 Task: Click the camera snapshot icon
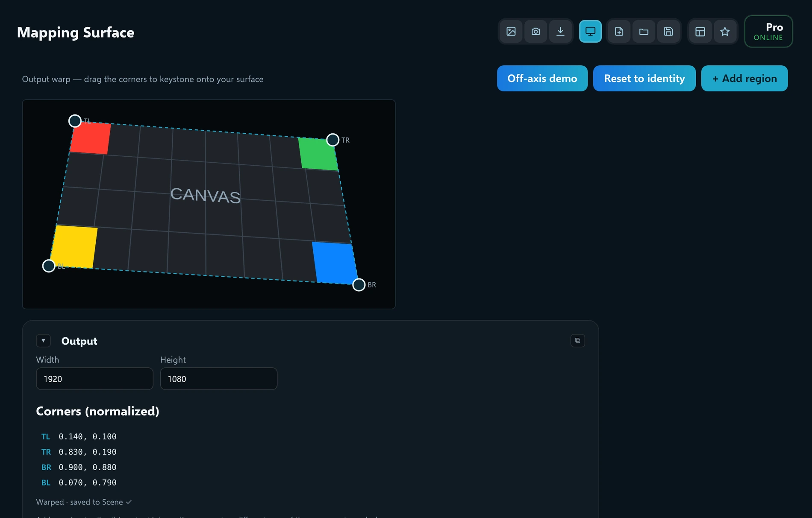pos(536,31)
